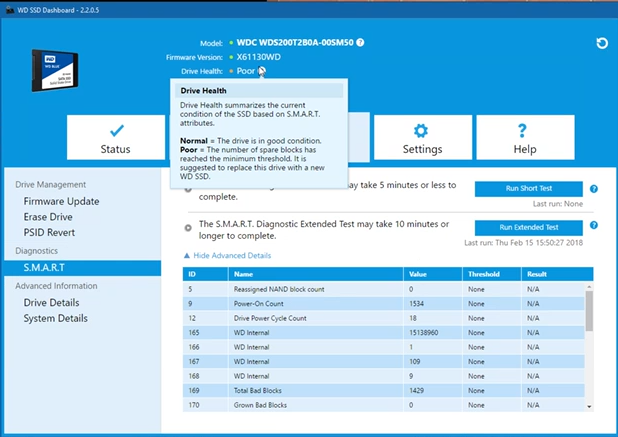Click the WD Internal row with ID 166
The height and width of the screenshot is (437, 618).
(x=383, y=347)
